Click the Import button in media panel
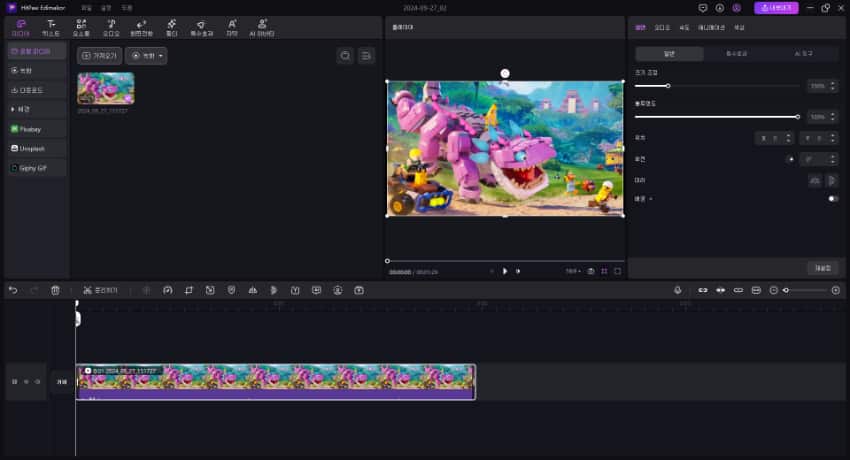 (100, 56)
